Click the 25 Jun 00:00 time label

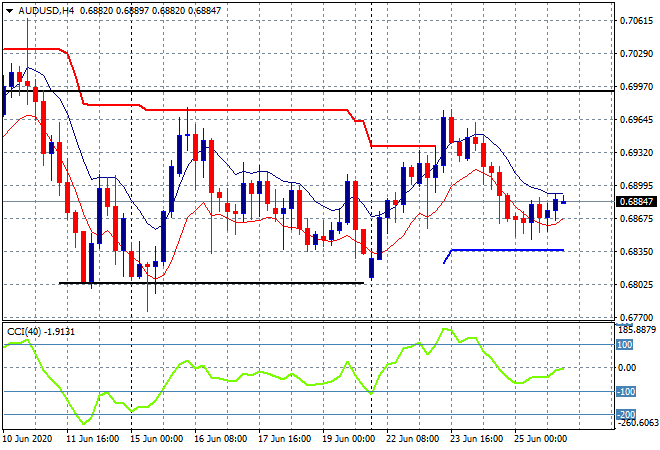540,439
